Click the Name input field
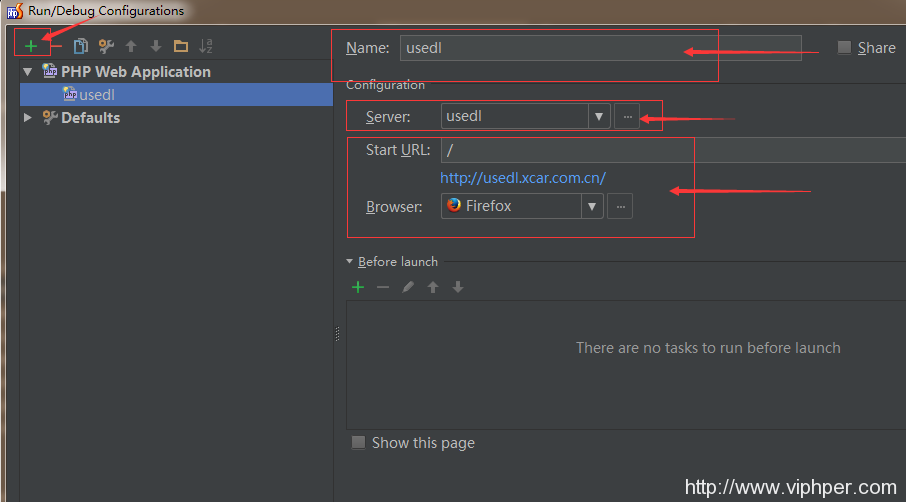Image resolution: width=906 pixels, height=502 pixels. tap(600, 48)
